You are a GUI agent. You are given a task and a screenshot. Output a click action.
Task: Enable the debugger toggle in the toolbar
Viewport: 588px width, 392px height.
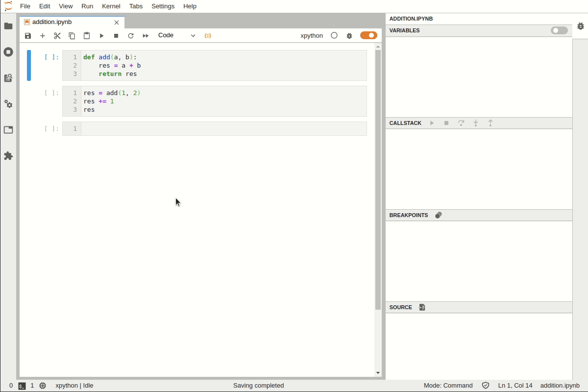(368, 35)
